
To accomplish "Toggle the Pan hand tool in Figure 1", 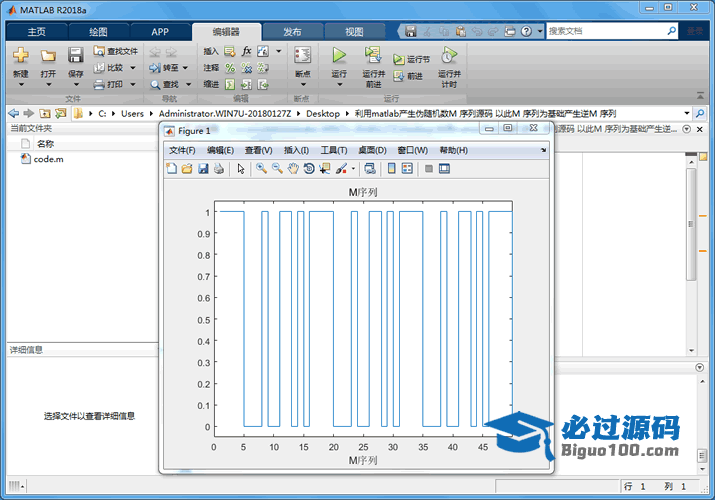I will point(293,169).
